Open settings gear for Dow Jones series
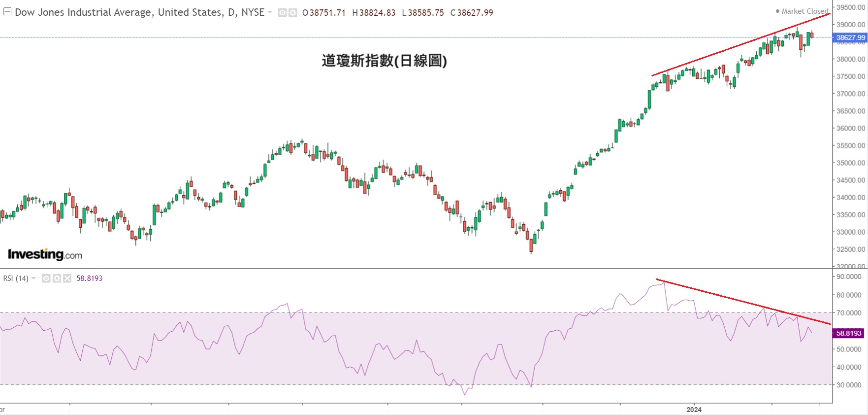This screenshot has width=868, height=415. [x=293, y=13]
